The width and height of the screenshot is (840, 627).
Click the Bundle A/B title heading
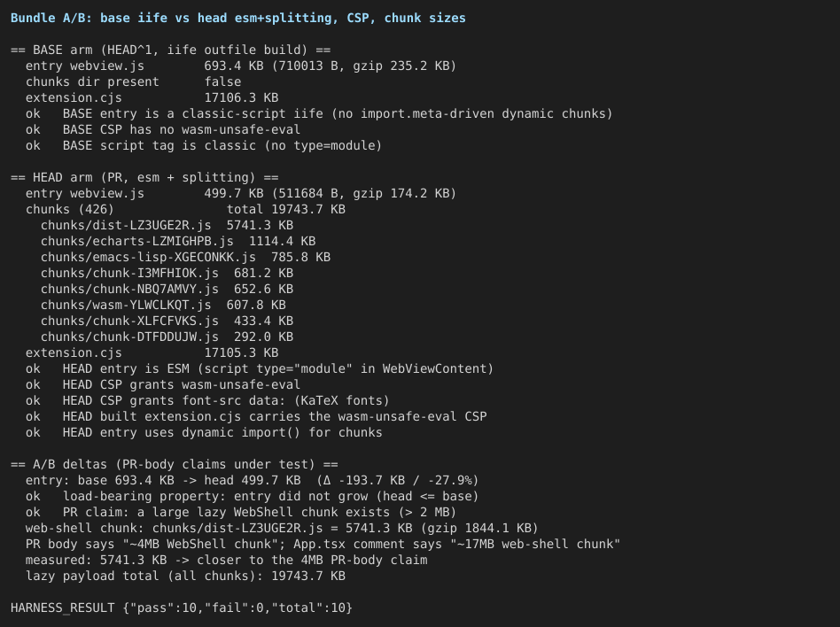click(237, 19)
